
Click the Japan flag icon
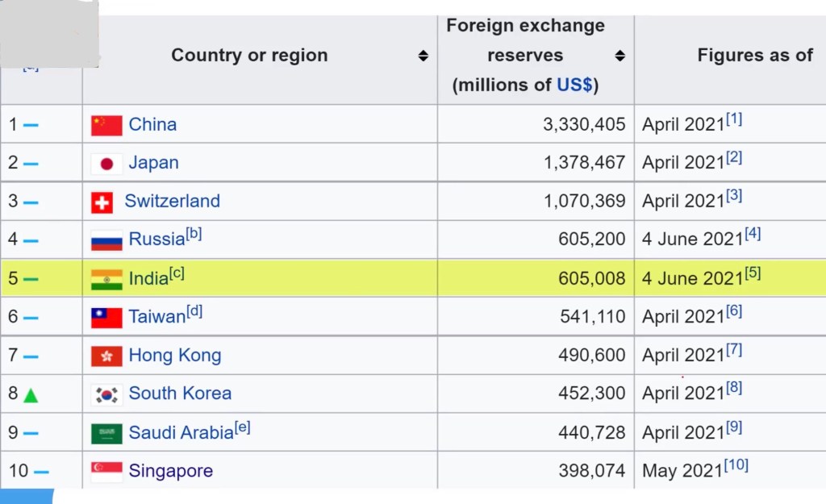pos(106,164)
